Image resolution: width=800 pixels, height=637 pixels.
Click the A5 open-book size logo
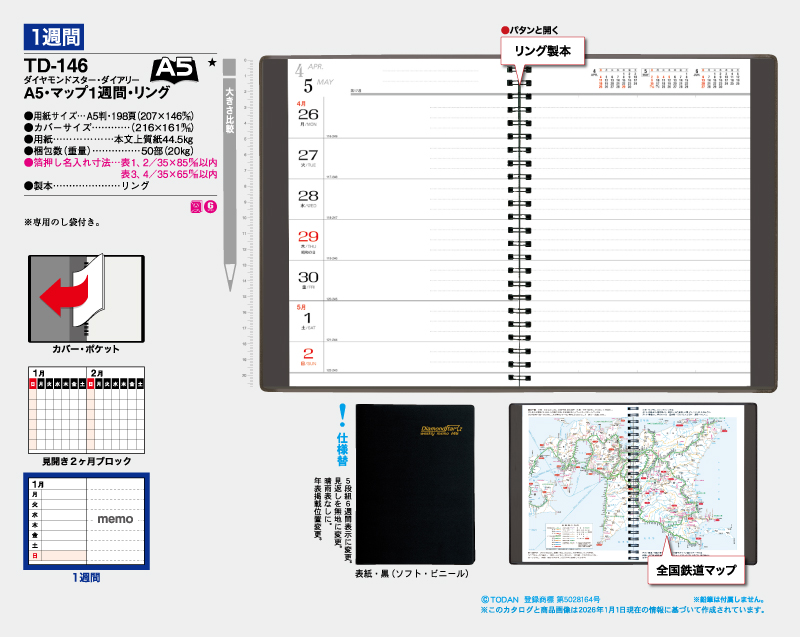[x=174, y=69]
